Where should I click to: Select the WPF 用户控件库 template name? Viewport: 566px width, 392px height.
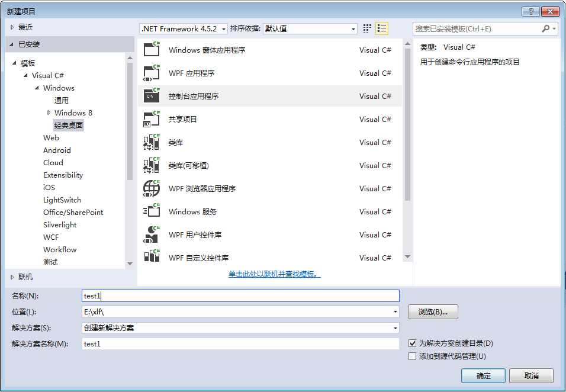coord(195,234)
